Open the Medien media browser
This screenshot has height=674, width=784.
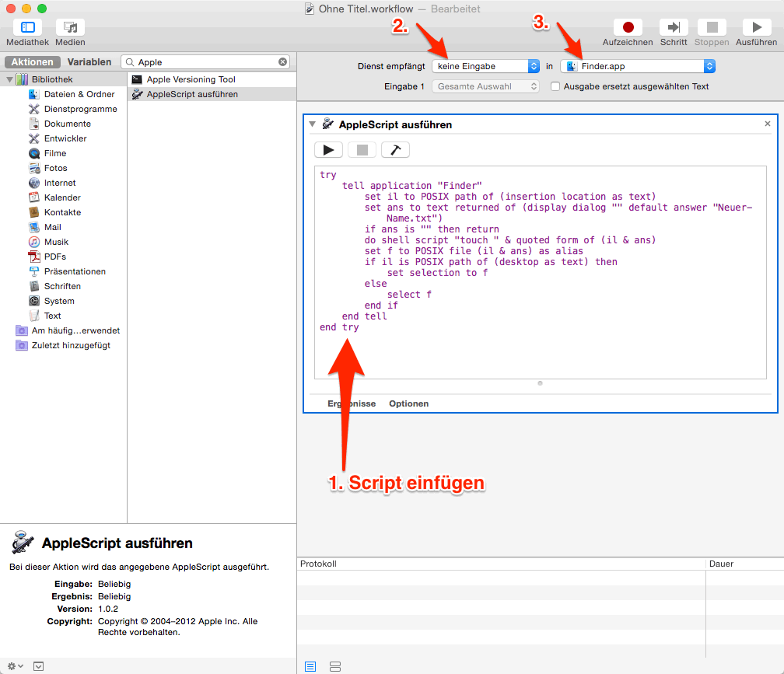coord(70,28)
